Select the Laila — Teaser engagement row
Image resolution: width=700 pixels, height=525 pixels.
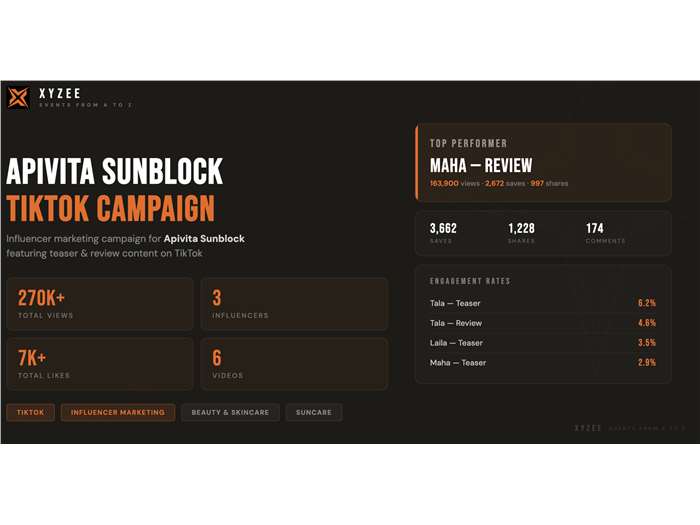(x=543, y=343)
